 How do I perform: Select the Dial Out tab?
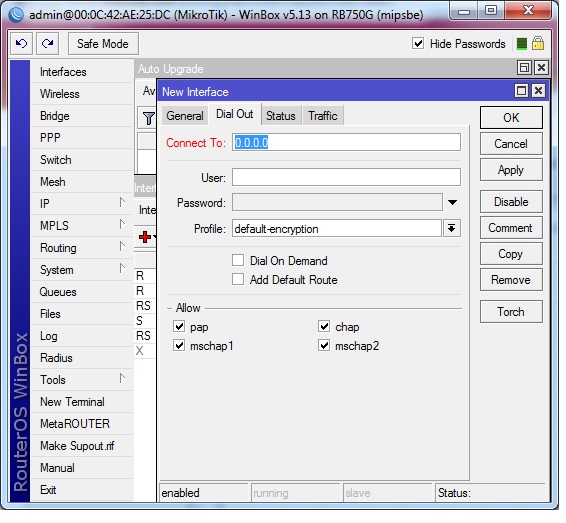point(235,114)
